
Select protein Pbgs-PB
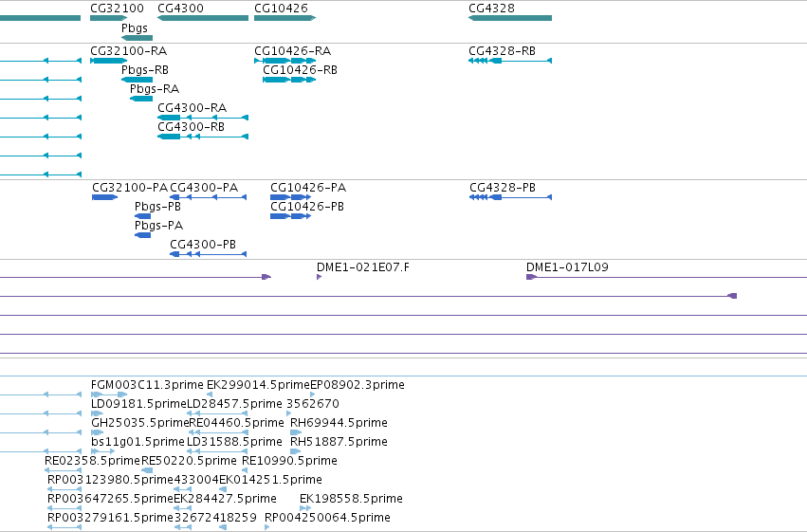(142, 216)
